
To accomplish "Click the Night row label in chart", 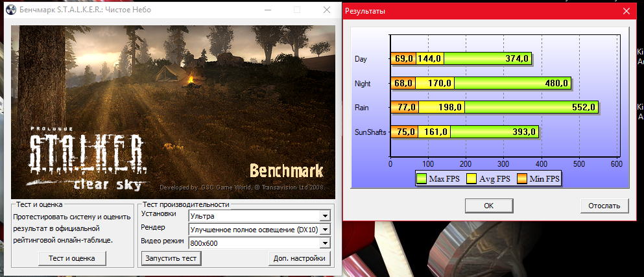I will click(363, 84).
